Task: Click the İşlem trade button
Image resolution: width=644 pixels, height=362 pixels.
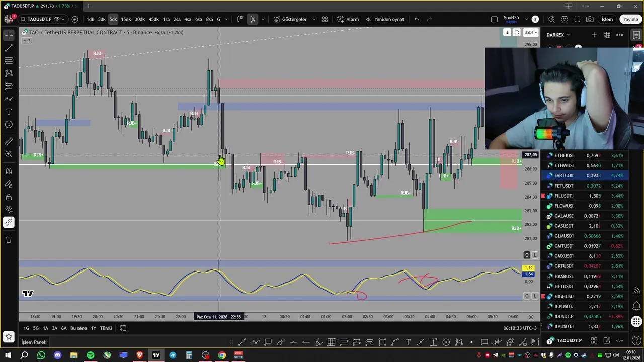Action: click(x=607, y=19)
